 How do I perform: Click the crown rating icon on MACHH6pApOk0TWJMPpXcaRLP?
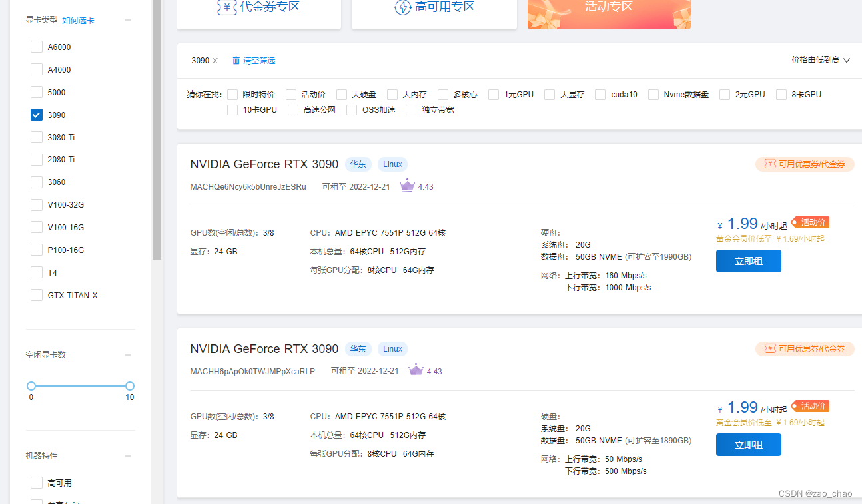pos(416,370)
